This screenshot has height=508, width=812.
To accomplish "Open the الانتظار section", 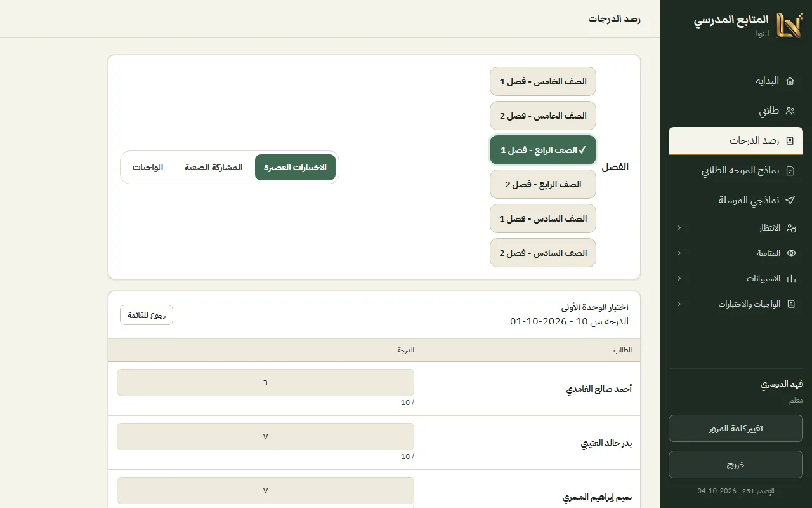I will tap(736, 227).
